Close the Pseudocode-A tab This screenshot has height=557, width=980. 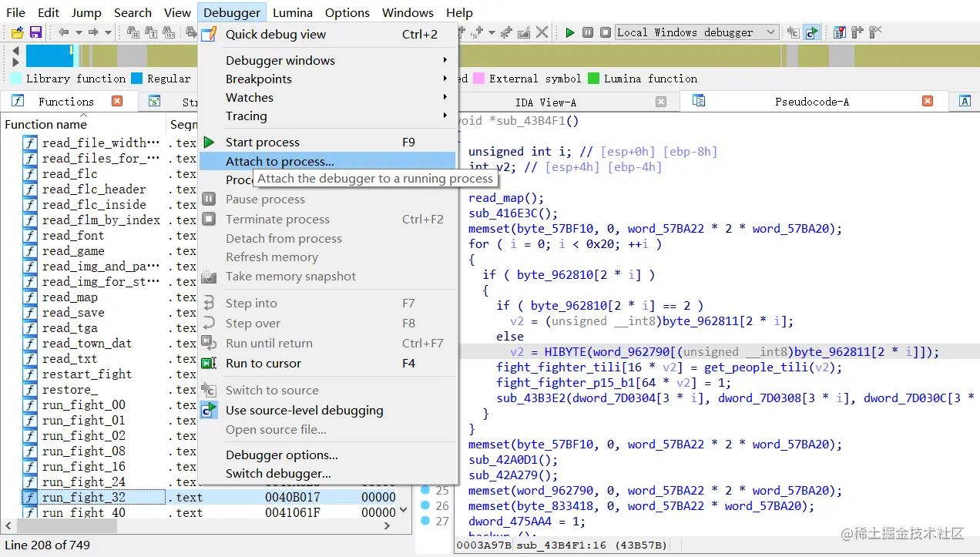click(x=928, y=101)
